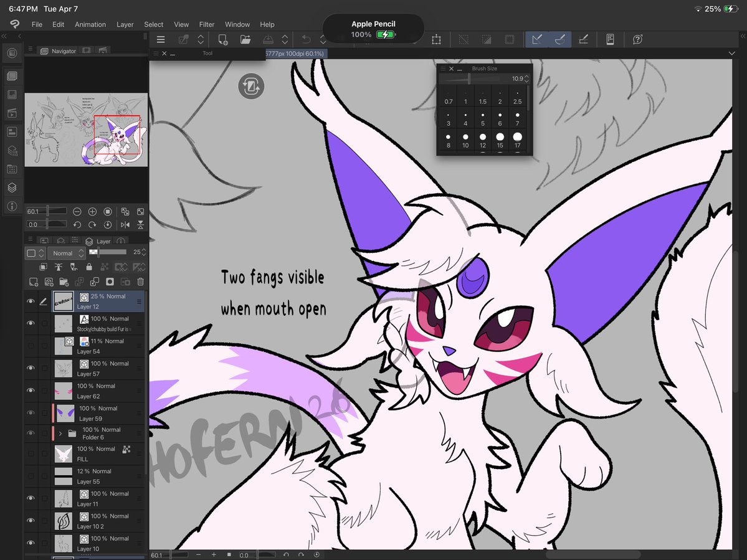Click the Open file folder icon

[x=245, y=39]
